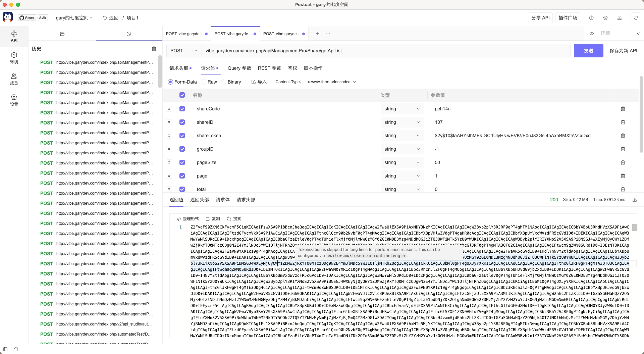Click the 复制 copy response button
Image resolution: width=644 pixels, height=354 pixels.
(213, 219)
